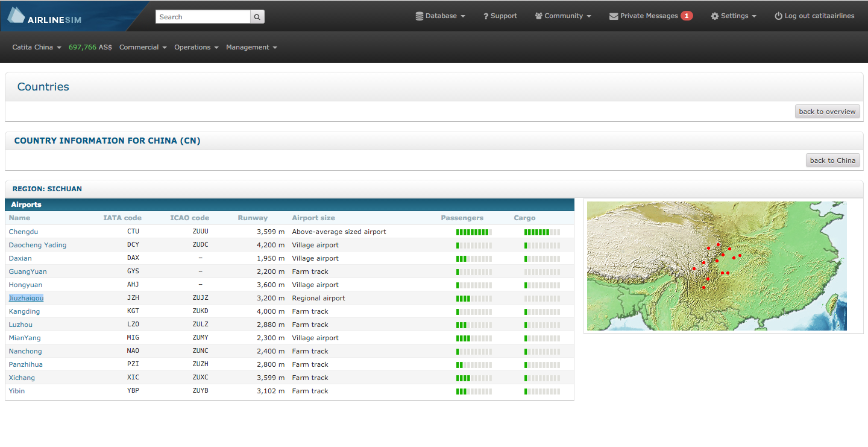Open the Panzhihua airport link

click(26, 364)
